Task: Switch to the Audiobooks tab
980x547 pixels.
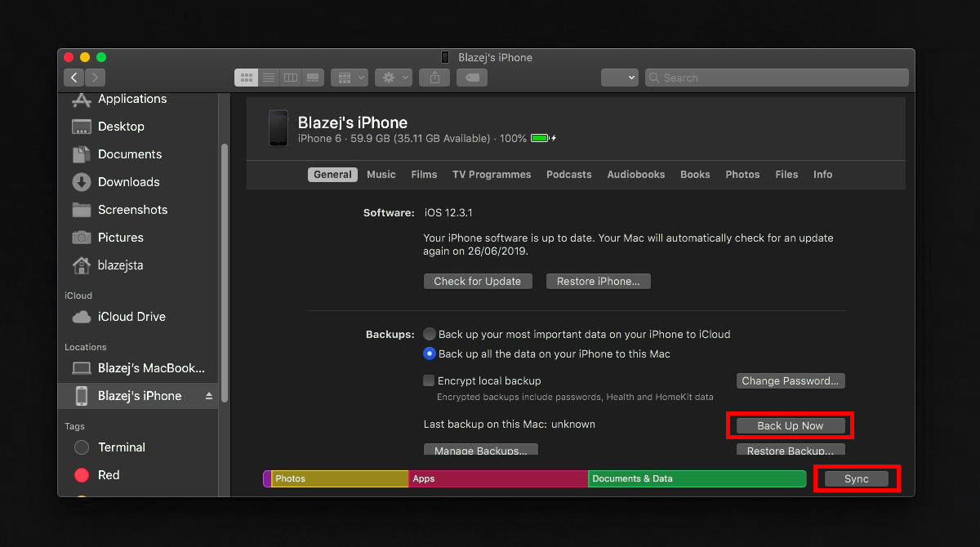Action: (636, 175)
